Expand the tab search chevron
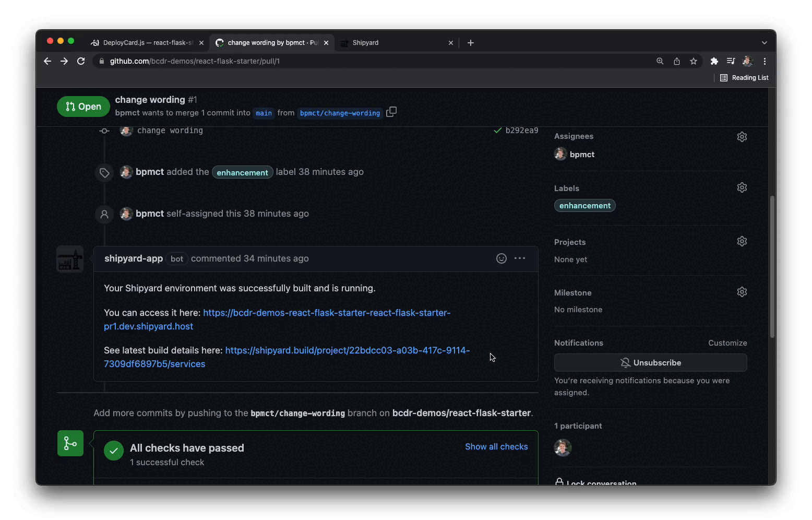This screenshot has width=812, height=520. [765, 43]
